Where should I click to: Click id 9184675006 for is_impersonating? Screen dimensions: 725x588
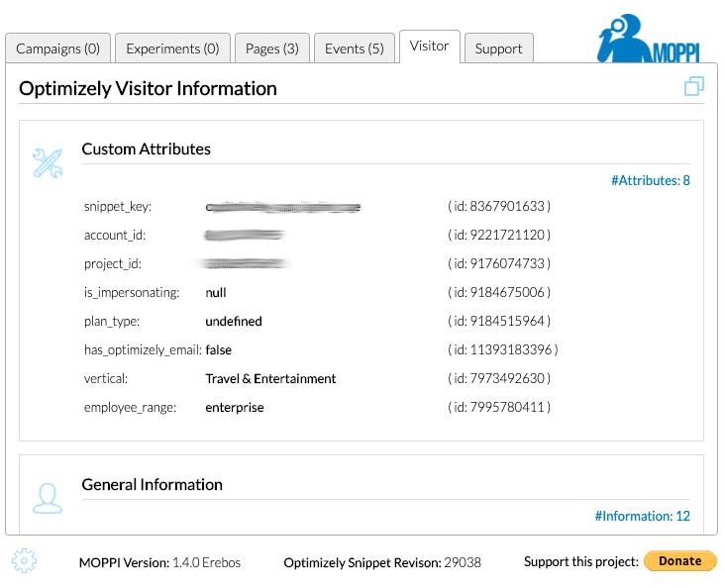499,292
